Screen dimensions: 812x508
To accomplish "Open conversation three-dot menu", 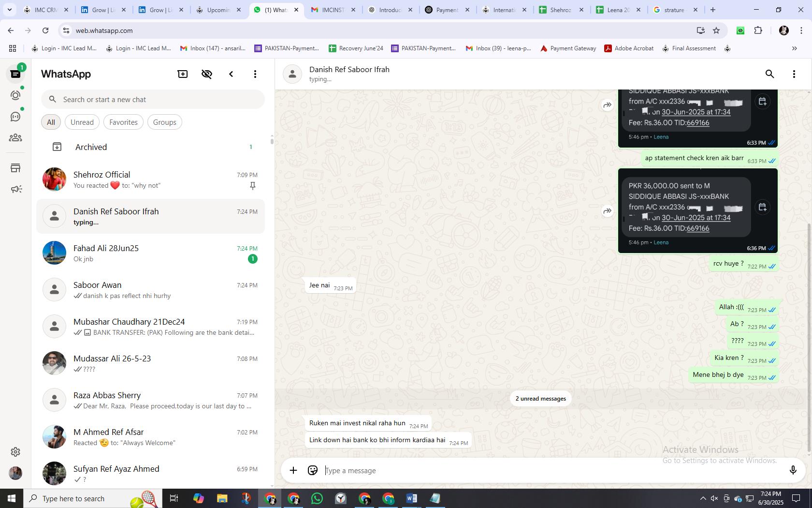I will coord(794,74).
